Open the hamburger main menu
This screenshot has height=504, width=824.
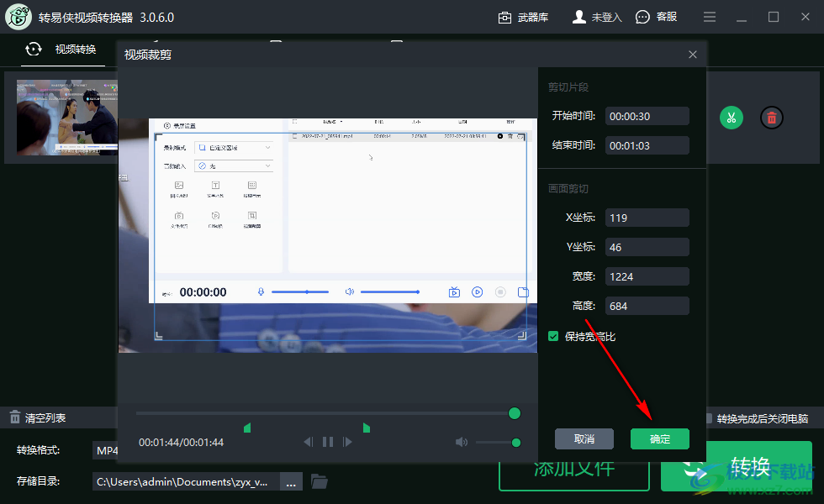(x=710, y=18)
